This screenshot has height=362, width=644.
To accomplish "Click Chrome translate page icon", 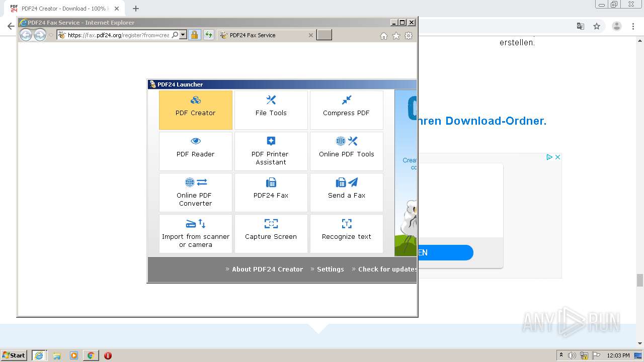I will click(x=580, y=26).
